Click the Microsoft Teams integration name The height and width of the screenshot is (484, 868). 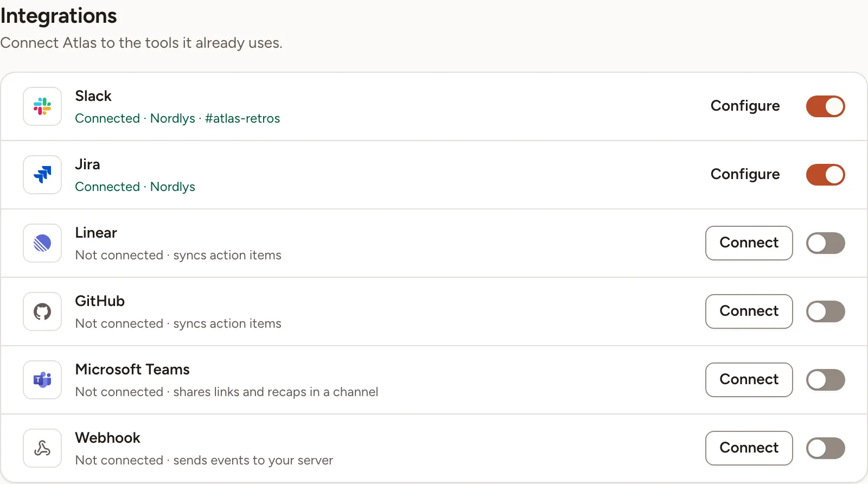132,370
